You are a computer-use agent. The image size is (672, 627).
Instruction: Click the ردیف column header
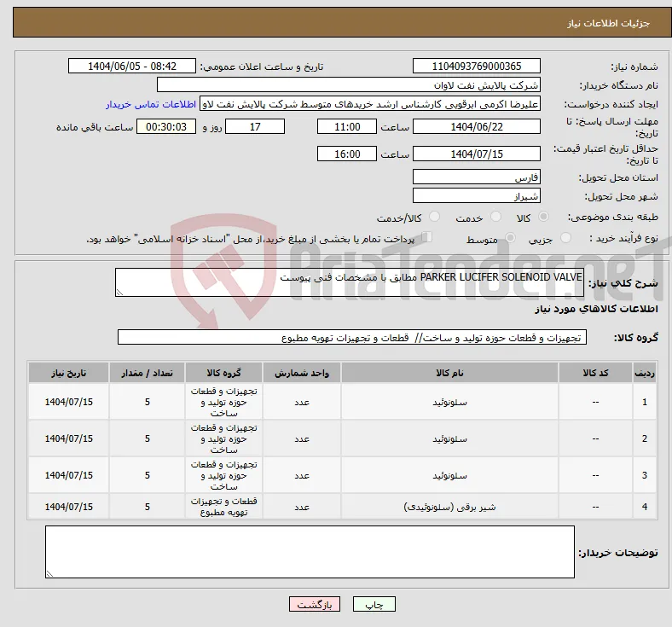point(644,373)
